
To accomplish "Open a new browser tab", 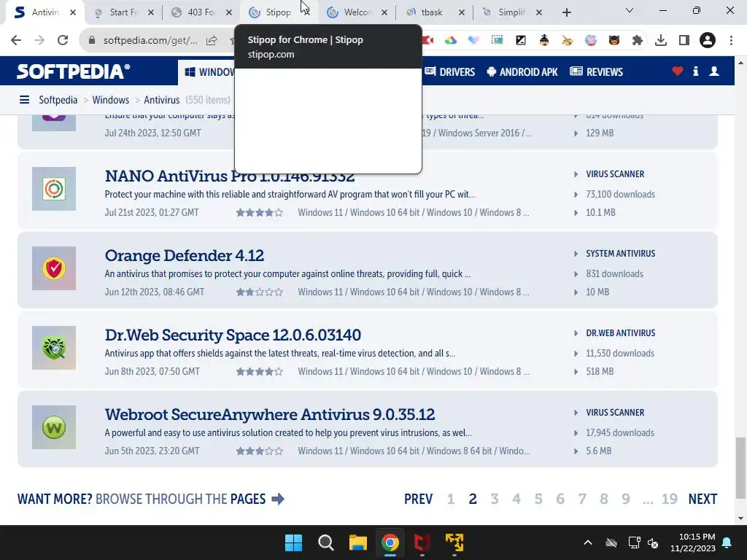I will pos(566,12).
